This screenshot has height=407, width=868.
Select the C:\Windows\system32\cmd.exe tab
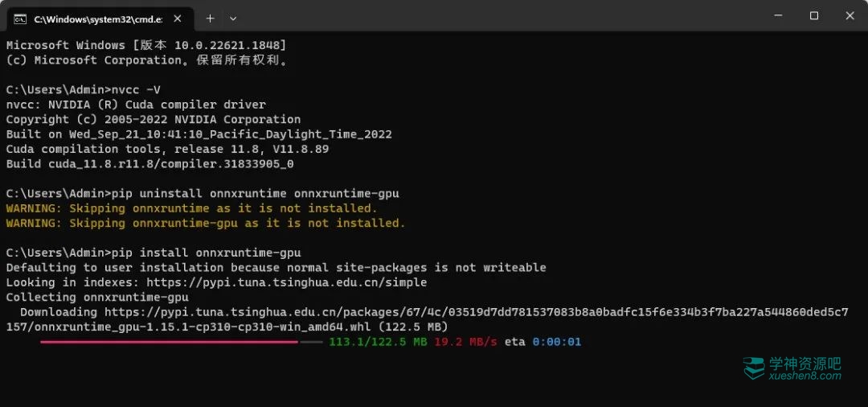coord(96,18)
